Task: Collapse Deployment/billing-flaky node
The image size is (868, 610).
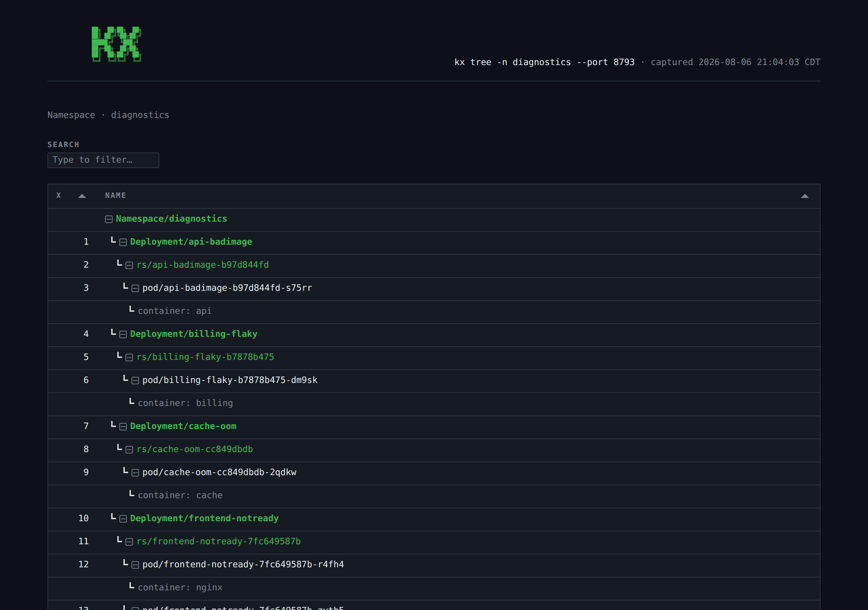Action: click(x=123, y=334)
